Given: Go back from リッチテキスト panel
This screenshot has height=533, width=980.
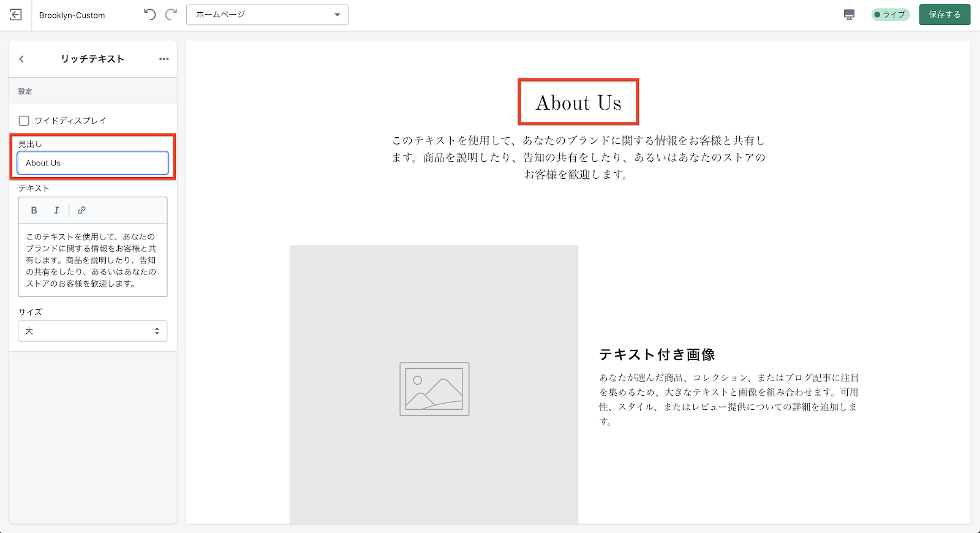Looking at the screenshot, I should [x=22, y=59].
